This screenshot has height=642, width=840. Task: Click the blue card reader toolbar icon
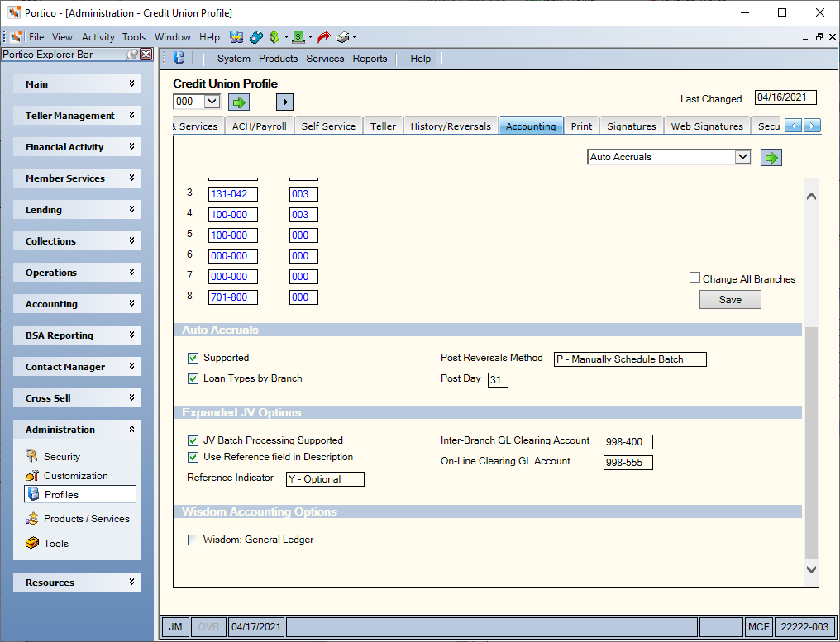(256, 37)
